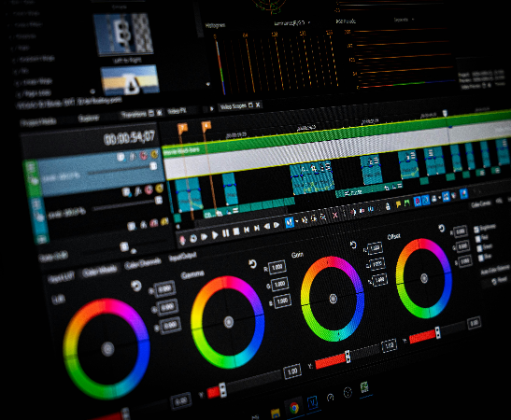
Task: Click Mute icon on second track
Action: pos(149,189)
